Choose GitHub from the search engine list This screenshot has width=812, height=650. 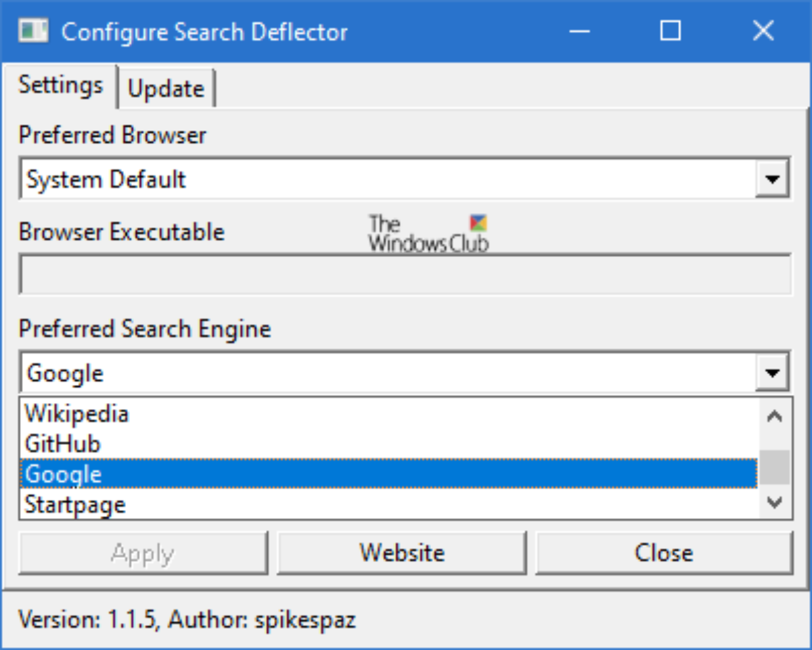388,444
